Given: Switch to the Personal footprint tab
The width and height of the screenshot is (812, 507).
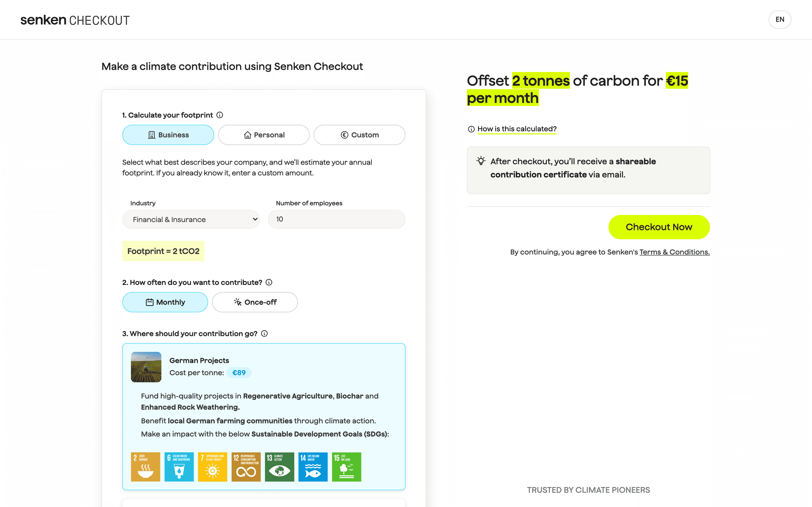Looking at the screenshot, I should (x=264, y=135).
